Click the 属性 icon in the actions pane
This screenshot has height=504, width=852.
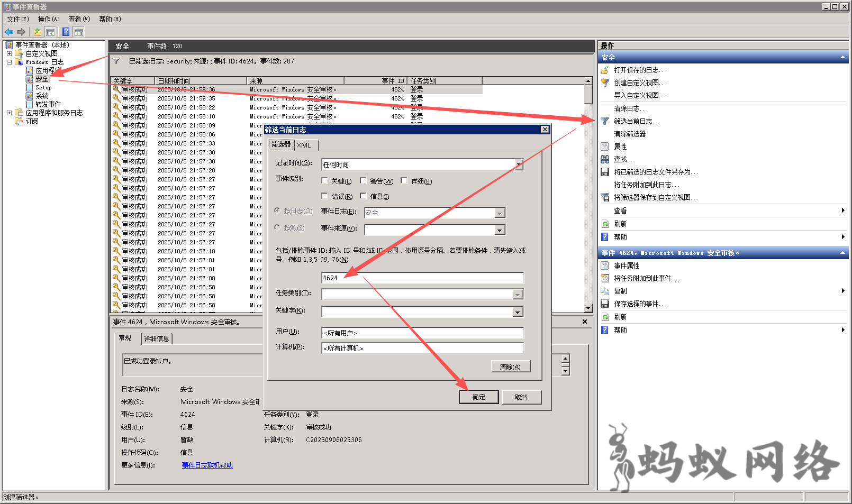pos(605,146)
